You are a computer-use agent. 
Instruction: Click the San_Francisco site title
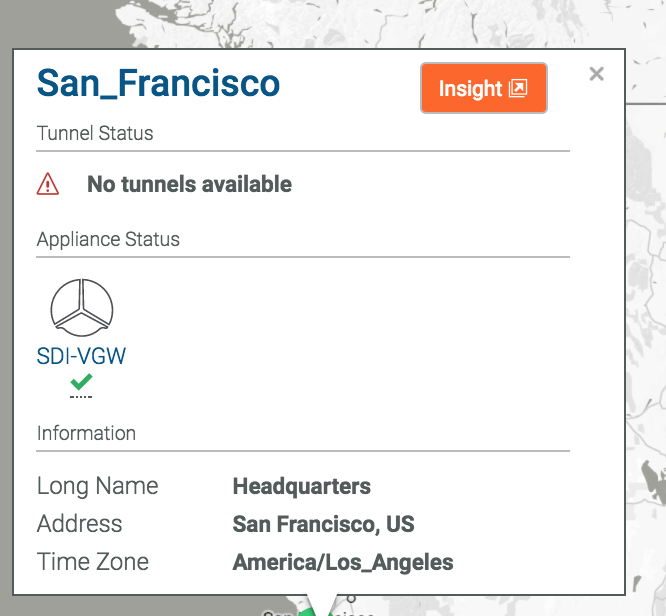(x=158, y=83)
